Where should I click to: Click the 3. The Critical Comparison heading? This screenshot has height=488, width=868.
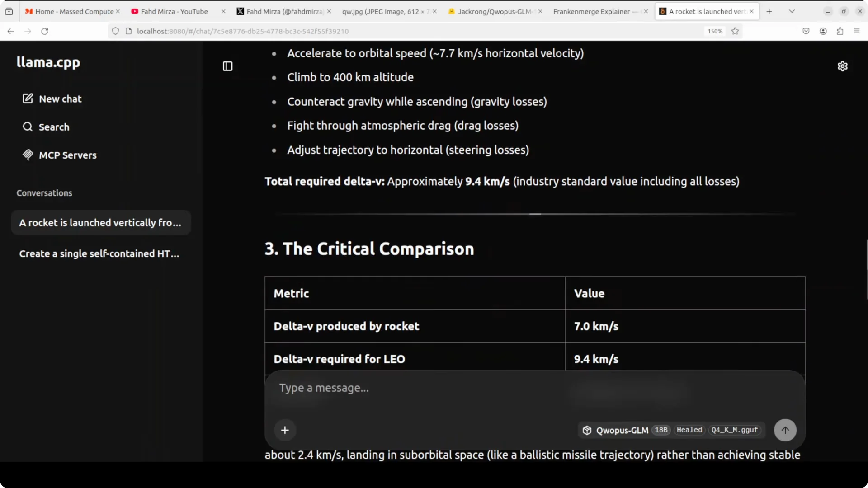coord(369,249)
